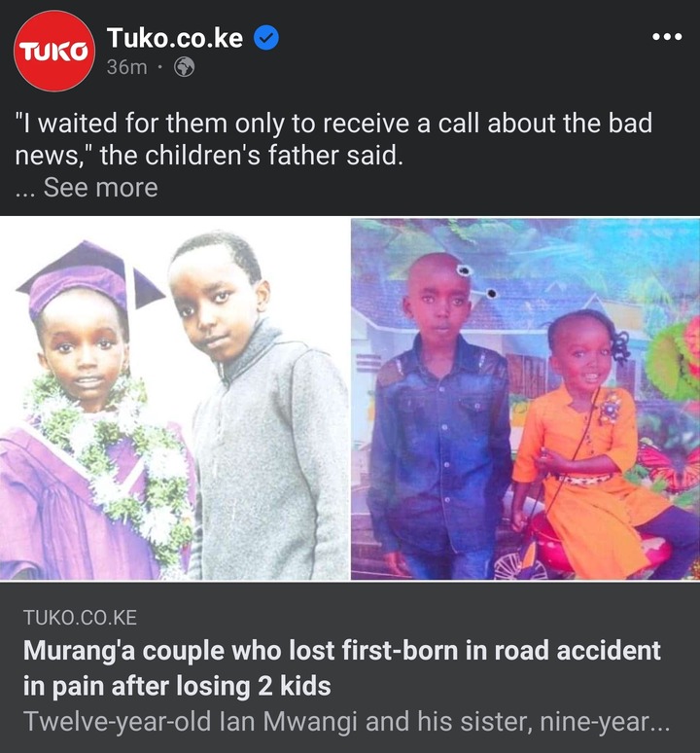
Task: Open the Tuko.co.ke page name link
Action: (175, 38)
